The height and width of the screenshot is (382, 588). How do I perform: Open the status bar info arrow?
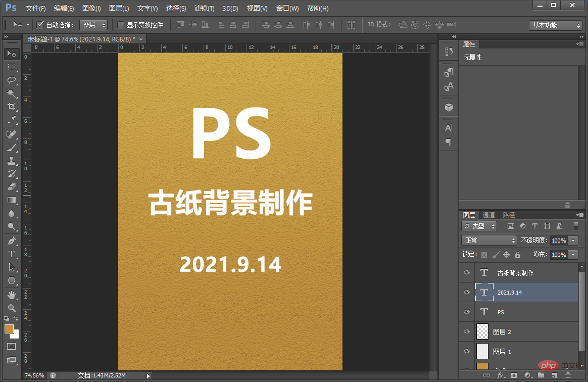click(x=149, y=375)
